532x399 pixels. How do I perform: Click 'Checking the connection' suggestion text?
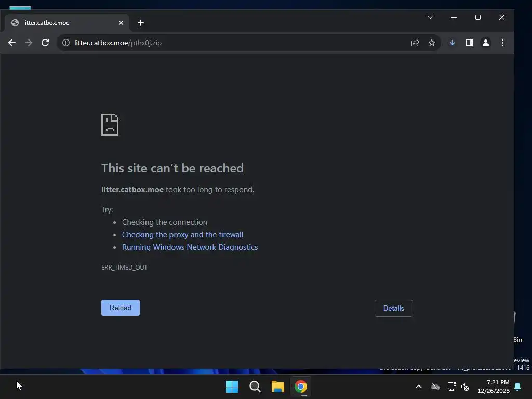click(165, 222)
